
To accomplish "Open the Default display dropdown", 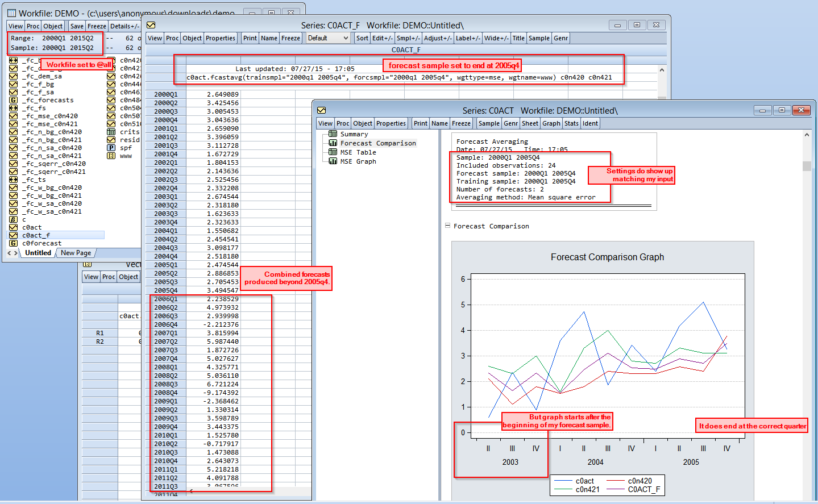I will tap(327, 38).
